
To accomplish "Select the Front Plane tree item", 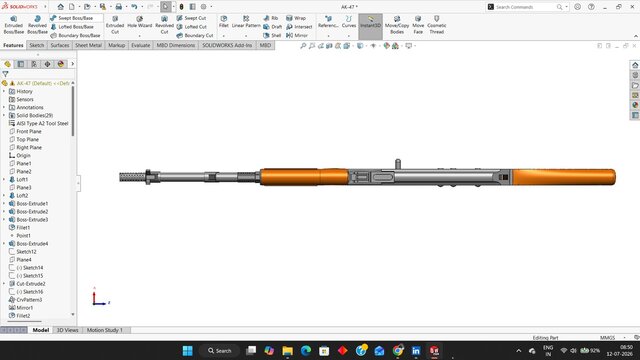I will pos(25,131).
